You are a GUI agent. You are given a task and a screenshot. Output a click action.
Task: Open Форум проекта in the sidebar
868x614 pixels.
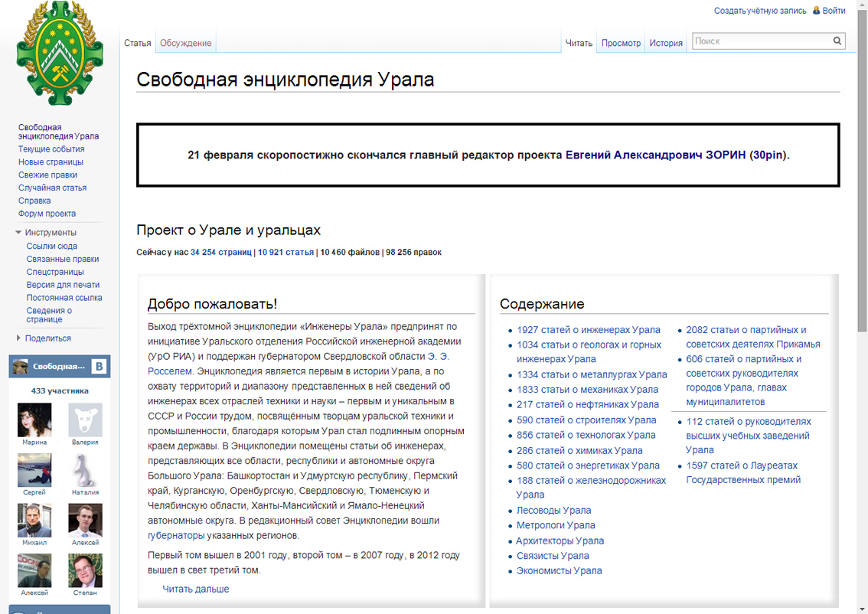47,213
